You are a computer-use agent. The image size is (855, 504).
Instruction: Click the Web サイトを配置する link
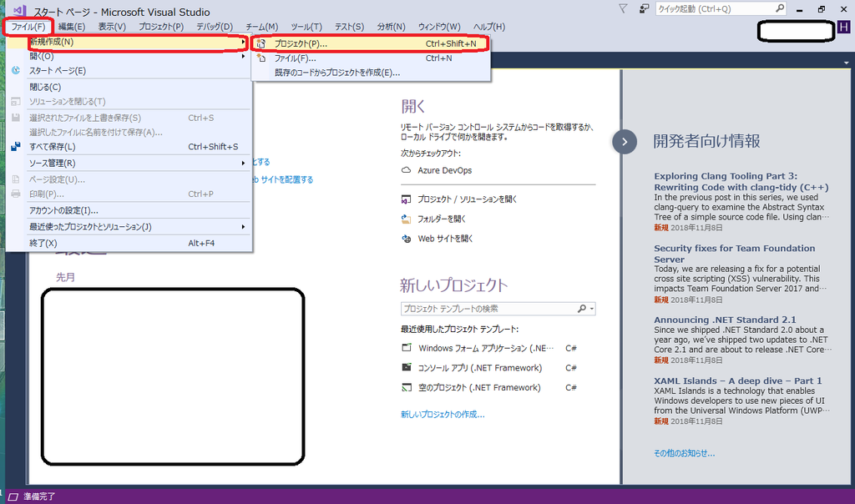[283, 179]
